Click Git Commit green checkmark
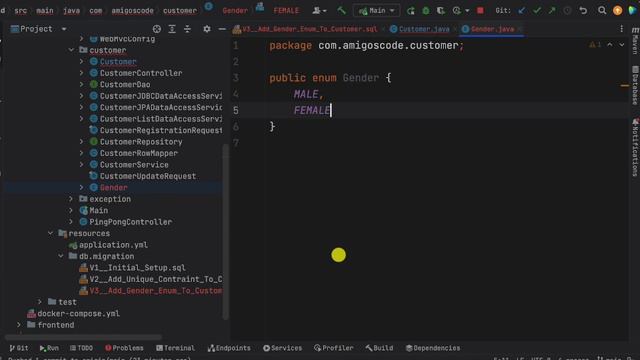640x360 pixels. pos(537,11)
